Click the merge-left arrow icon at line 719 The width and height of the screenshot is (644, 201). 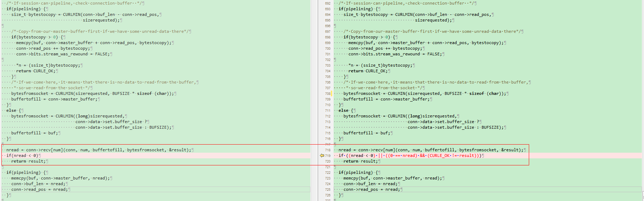pos(322,156)
